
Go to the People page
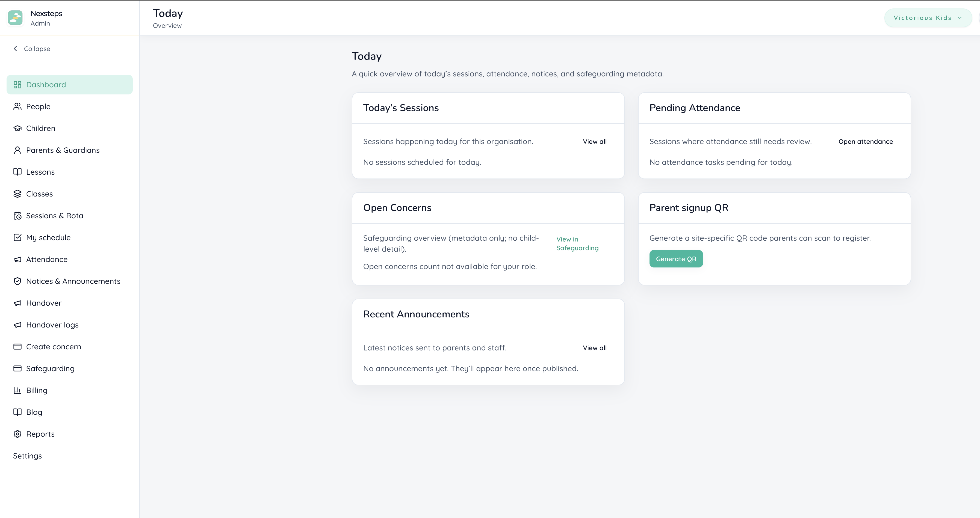coord(70,106)
